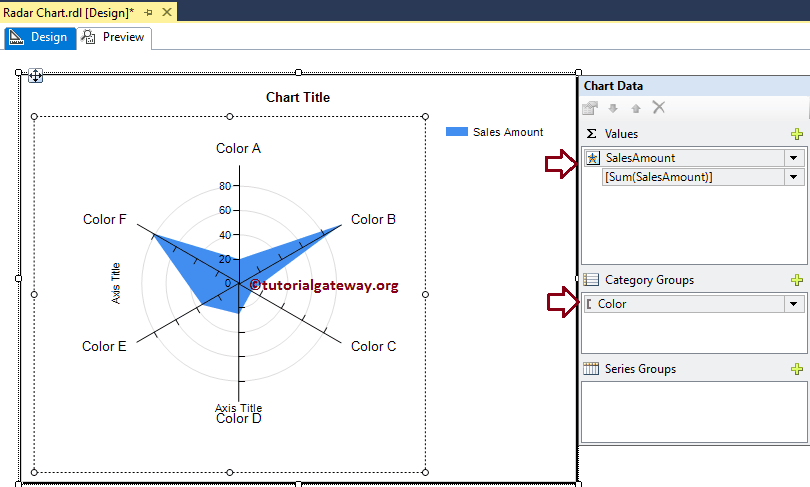This screenshot has height=487, width=810.
Task: Click the 80 value axis label
Action: click(225, 186)
